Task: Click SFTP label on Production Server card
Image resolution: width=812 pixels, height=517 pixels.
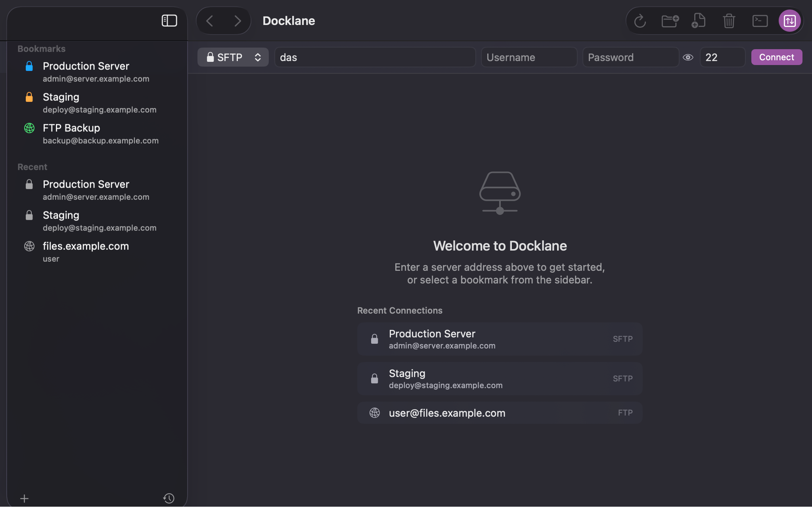Action: (622, 339)
